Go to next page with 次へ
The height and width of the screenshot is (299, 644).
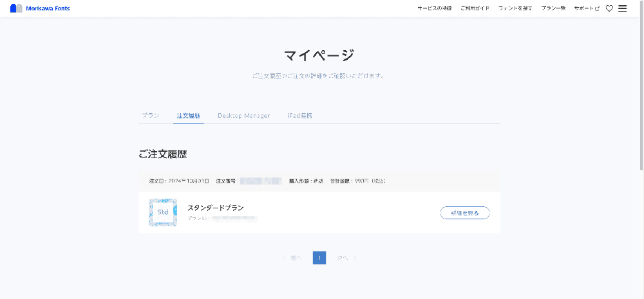pyautogui.click(x=346, y=258)
